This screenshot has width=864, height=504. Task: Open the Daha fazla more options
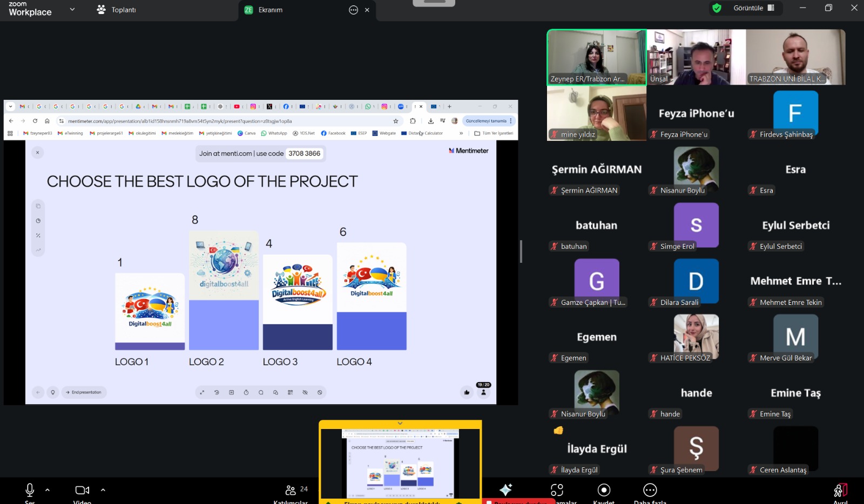point(650,490)
